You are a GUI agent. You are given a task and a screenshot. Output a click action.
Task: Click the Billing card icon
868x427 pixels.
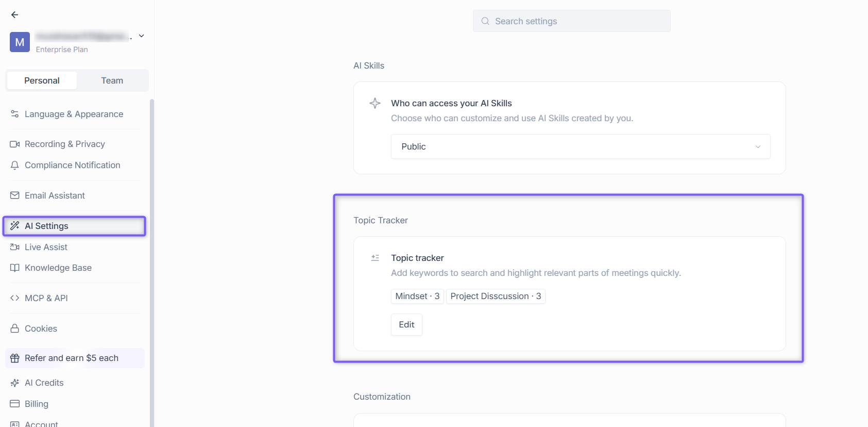coord(15,404)
